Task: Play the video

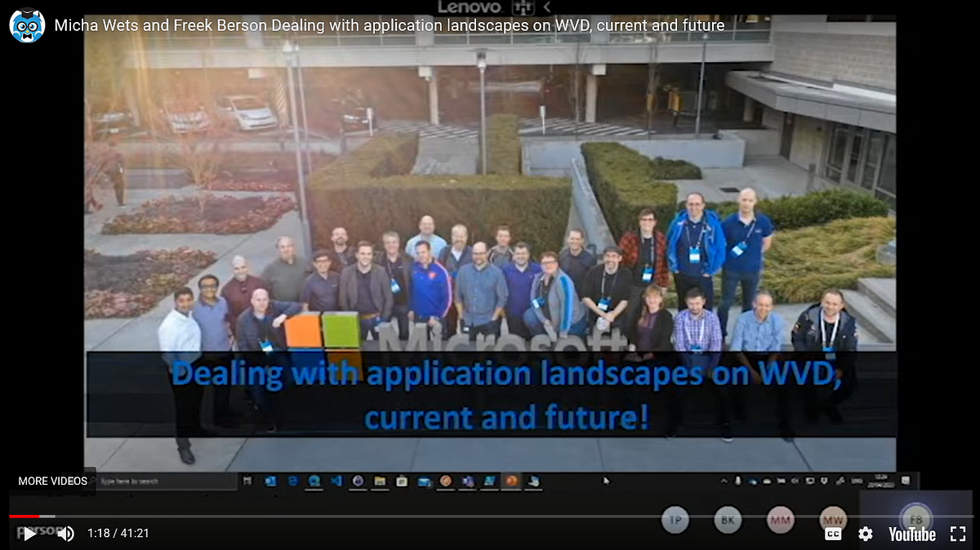Action: pos(29,534)
